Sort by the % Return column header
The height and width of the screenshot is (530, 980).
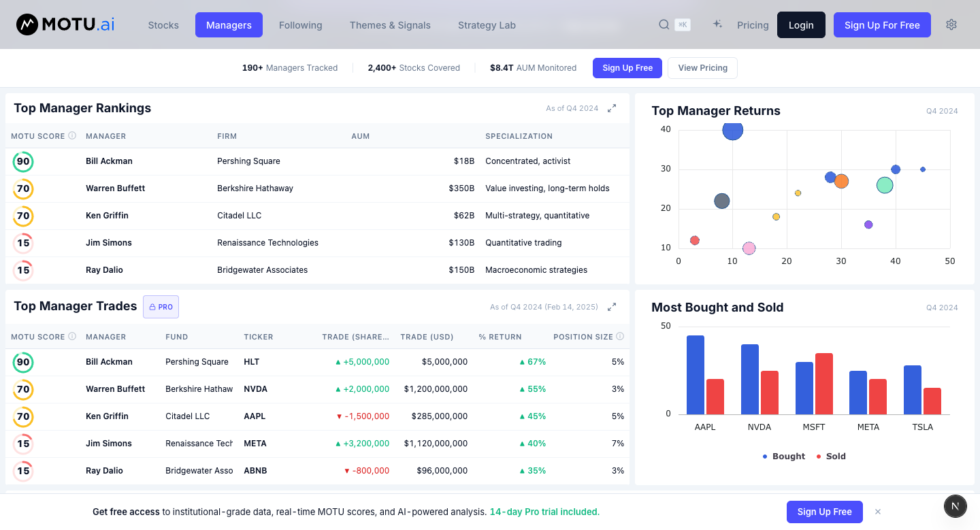500,337
